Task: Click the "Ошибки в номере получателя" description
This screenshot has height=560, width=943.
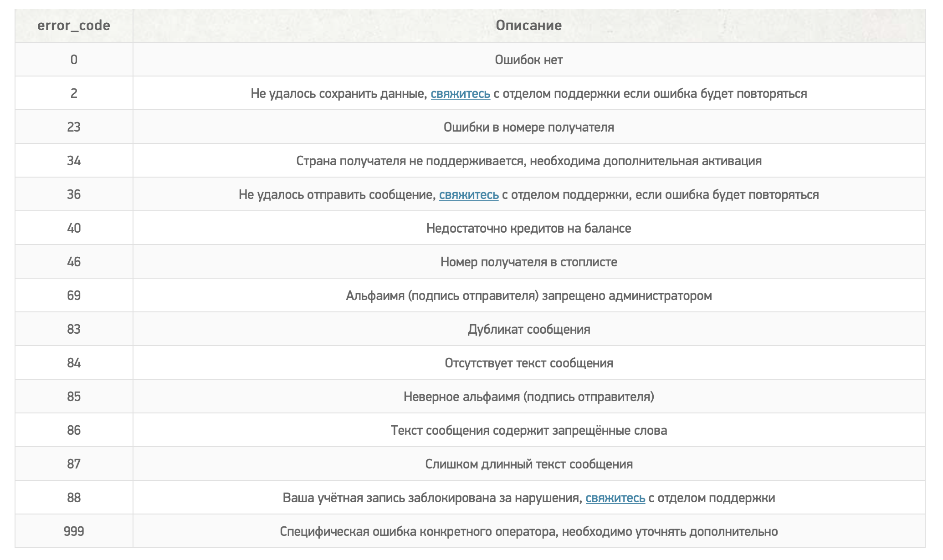Action: (x=528, y=127)
